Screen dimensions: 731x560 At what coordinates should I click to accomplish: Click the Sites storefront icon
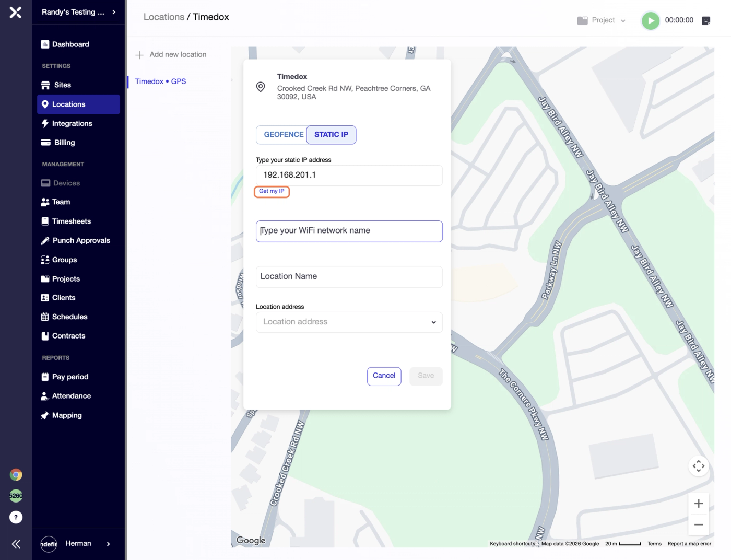point(45,85)
